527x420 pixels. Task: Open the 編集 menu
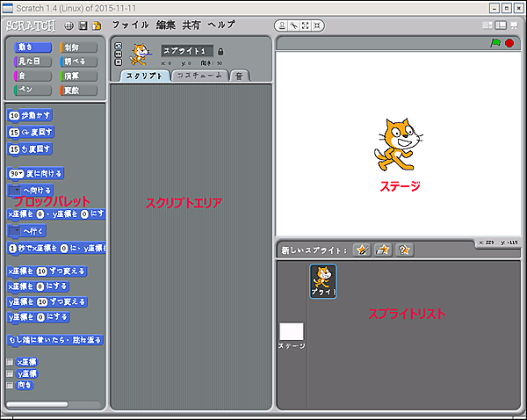click(165, 25)
